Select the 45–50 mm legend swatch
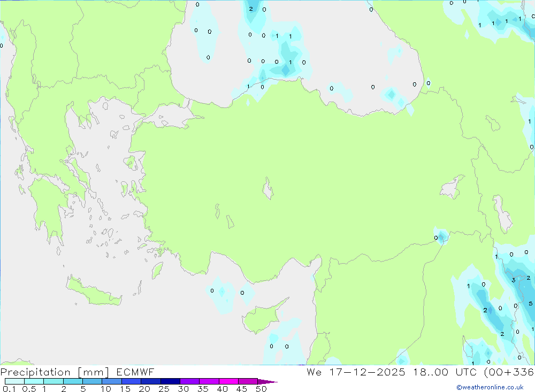 248,381
